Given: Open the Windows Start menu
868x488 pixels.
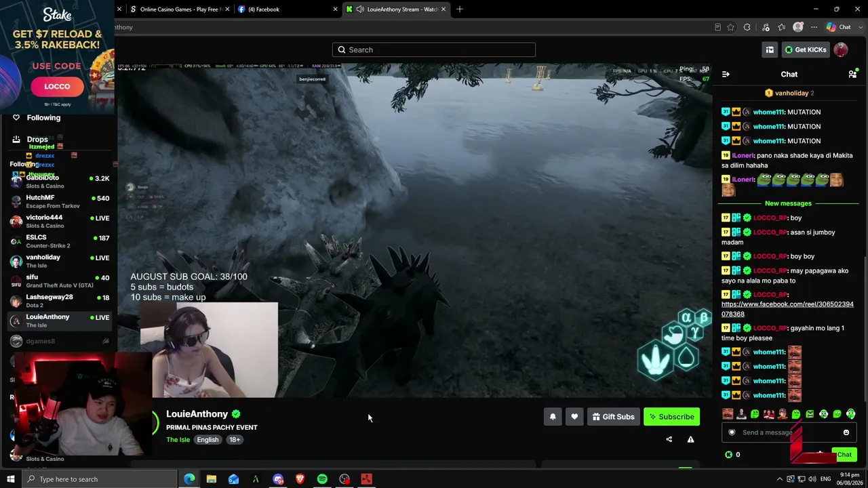Looking at the screenshot, I should click(x=10, y=479).
